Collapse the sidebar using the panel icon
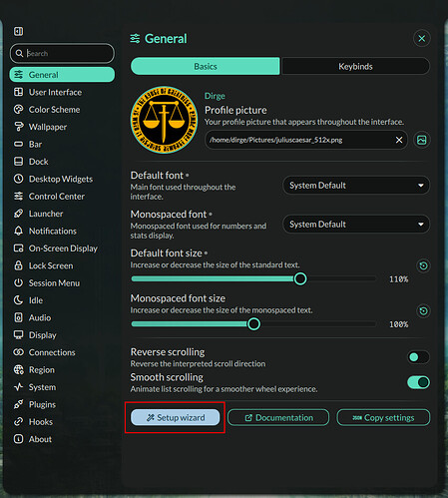The width and height of the screenshot is (448, 498). click(18, 31)
